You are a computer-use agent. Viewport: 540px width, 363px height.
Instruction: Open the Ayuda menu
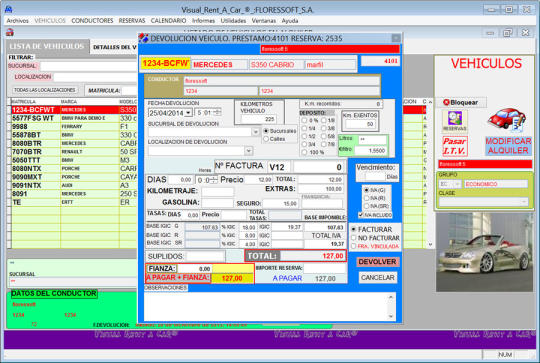point(290,21)
